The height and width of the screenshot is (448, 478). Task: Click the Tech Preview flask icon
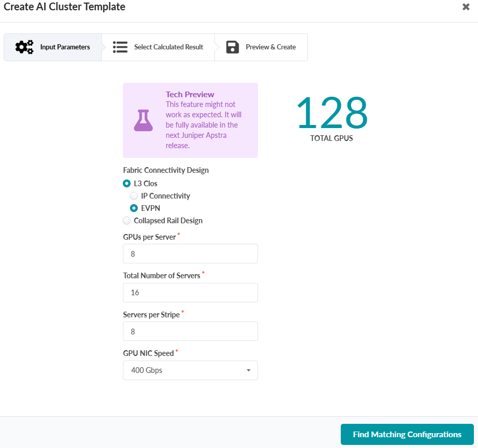[143, 120]
